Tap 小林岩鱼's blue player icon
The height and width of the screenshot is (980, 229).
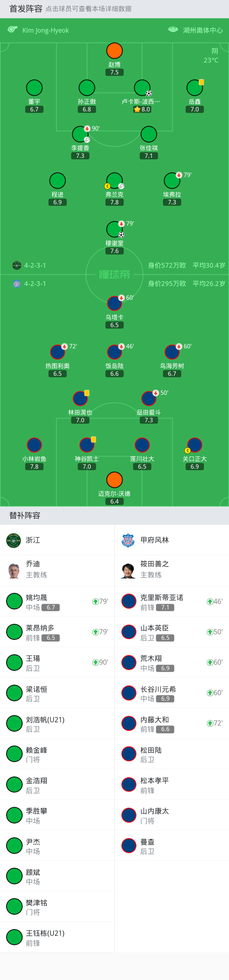[x=34, y=445]
